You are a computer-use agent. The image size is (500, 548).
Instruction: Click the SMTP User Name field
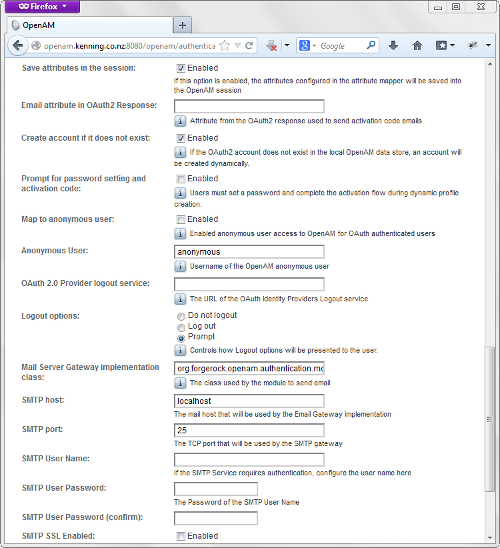249,460
